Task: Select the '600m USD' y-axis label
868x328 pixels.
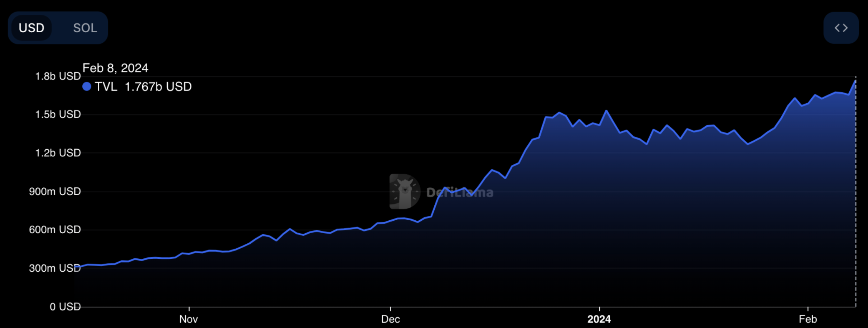Action: click(55, 230)
